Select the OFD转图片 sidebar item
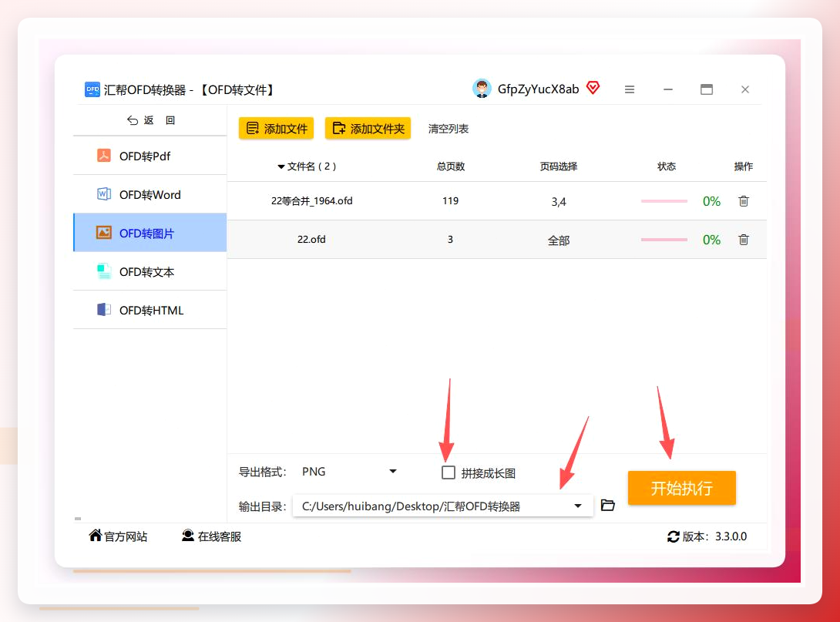The width and height of the screenshot is (840, 622). pyautogui.click(x=150, y=233)
